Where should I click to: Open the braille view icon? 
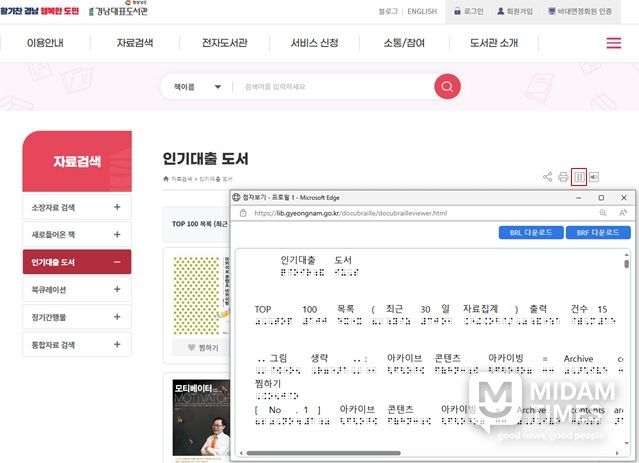pos(579,177)
